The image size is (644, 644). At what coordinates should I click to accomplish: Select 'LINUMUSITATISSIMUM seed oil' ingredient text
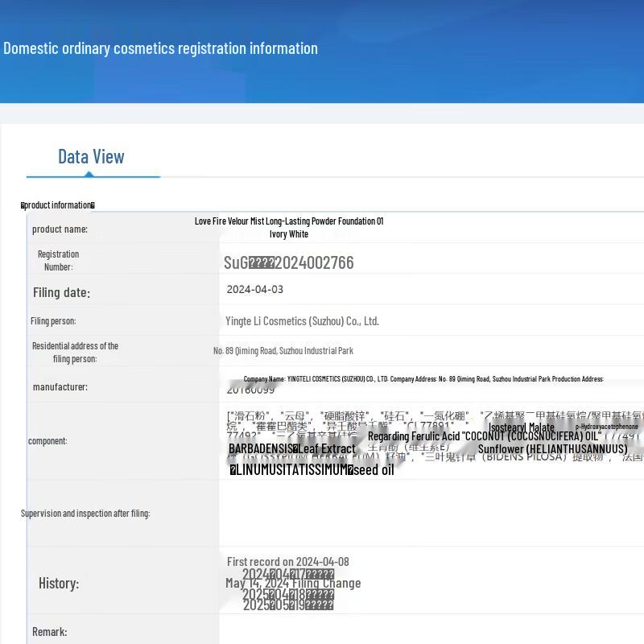tap(312, 469)
